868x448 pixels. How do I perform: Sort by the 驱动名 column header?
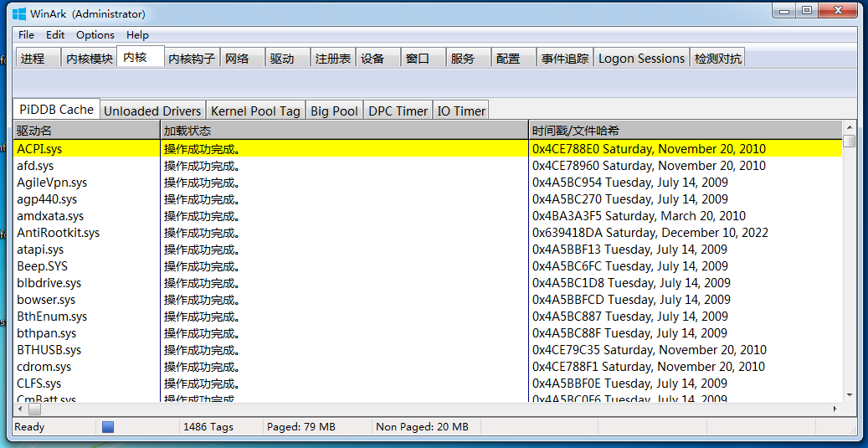pos(87,131)
